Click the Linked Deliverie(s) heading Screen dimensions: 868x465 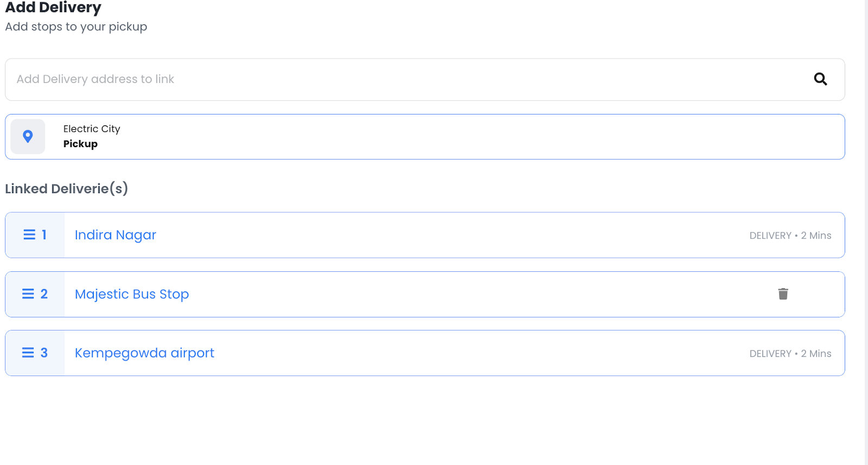pos(66,189)
